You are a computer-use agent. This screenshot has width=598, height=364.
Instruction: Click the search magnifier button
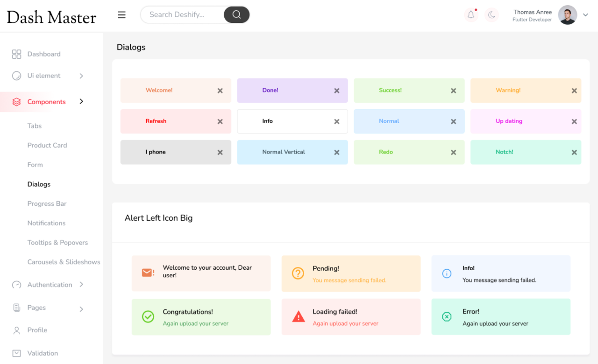click(236, 14)
